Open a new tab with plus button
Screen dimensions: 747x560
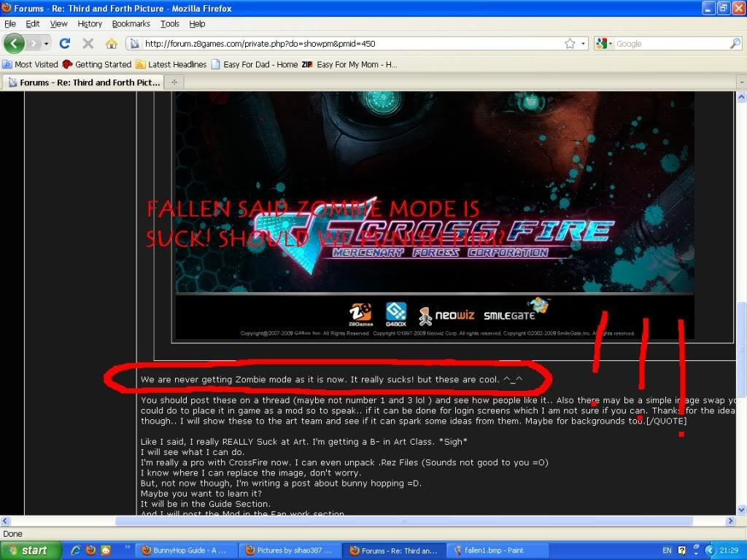174,82
